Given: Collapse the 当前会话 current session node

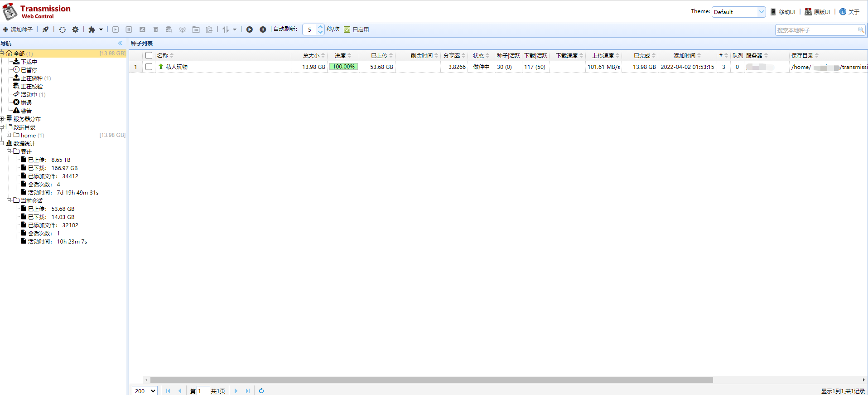Looking at the screenshot, I should (9, 200).
